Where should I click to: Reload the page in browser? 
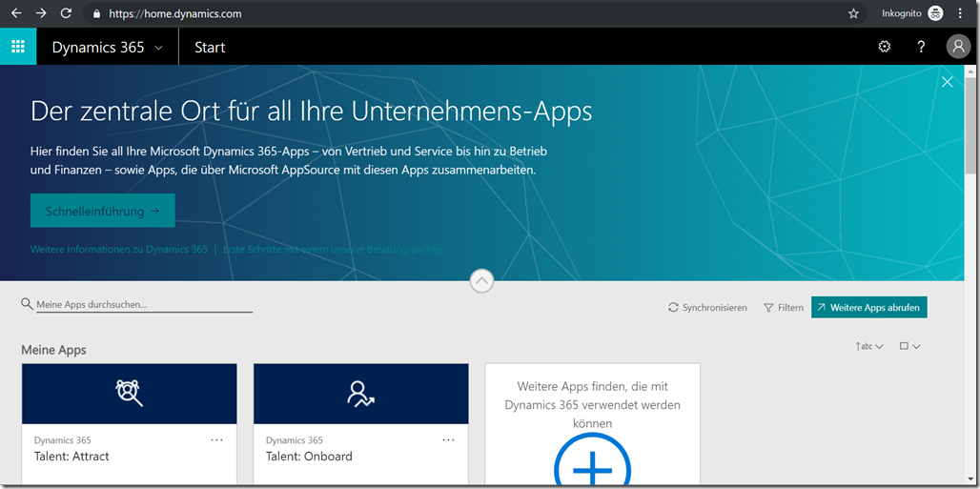point(66,13)
